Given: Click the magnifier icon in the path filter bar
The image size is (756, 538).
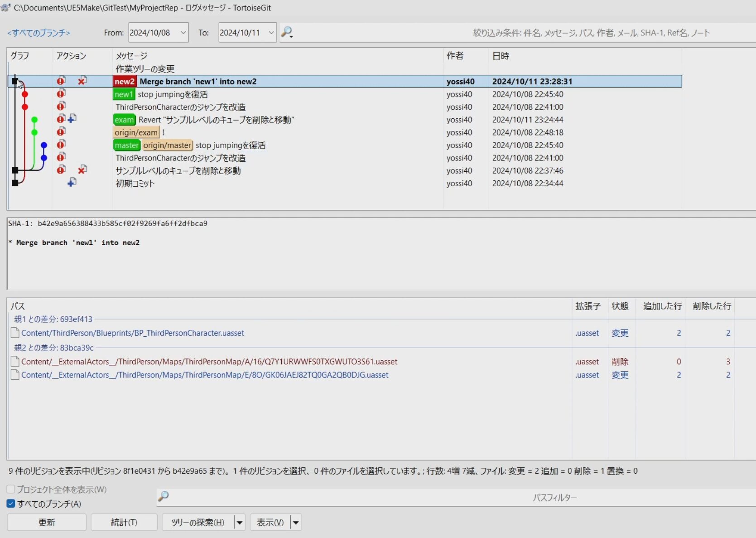Looking at the screenshot, I should pyautogui.click(x=164, y=497).
